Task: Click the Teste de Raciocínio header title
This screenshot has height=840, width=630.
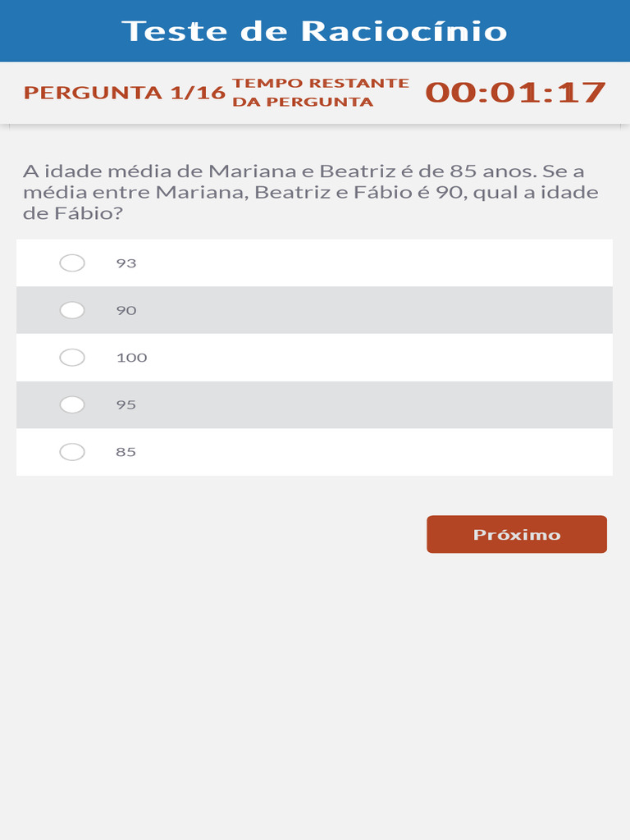Action: click(x=314, y=31)
